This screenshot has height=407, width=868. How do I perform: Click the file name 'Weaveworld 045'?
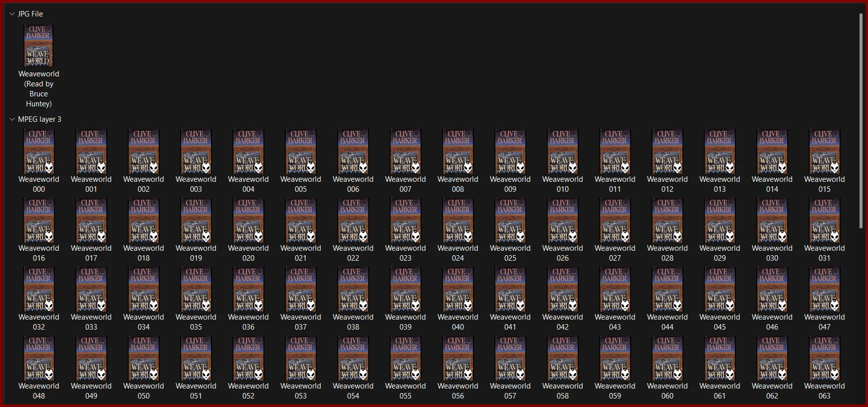[x=720, y=322]
